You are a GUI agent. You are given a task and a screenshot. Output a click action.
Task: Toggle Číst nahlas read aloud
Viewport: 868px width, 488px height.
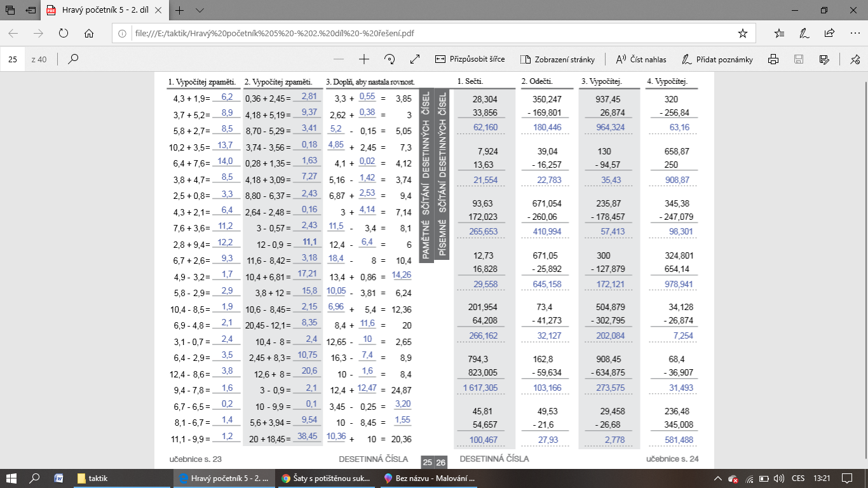tap(641, 59)
